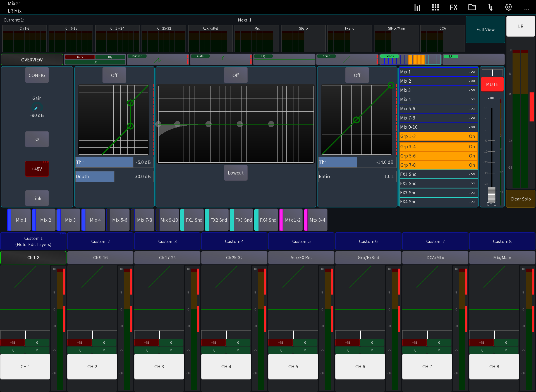The height and width of the screenshot is (392, 536).
Task: Open the channel grid overview icon
Action: (435, 7)
